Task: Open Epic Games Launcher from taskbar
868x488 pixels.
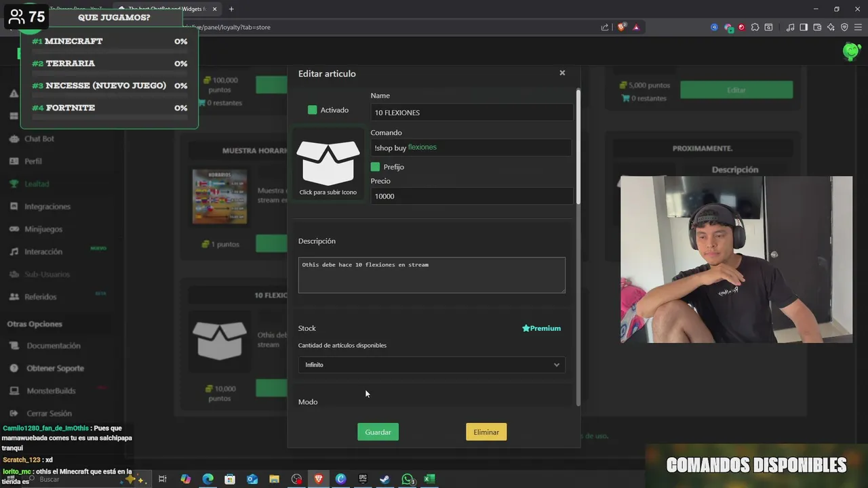Action: click(363, 479)
